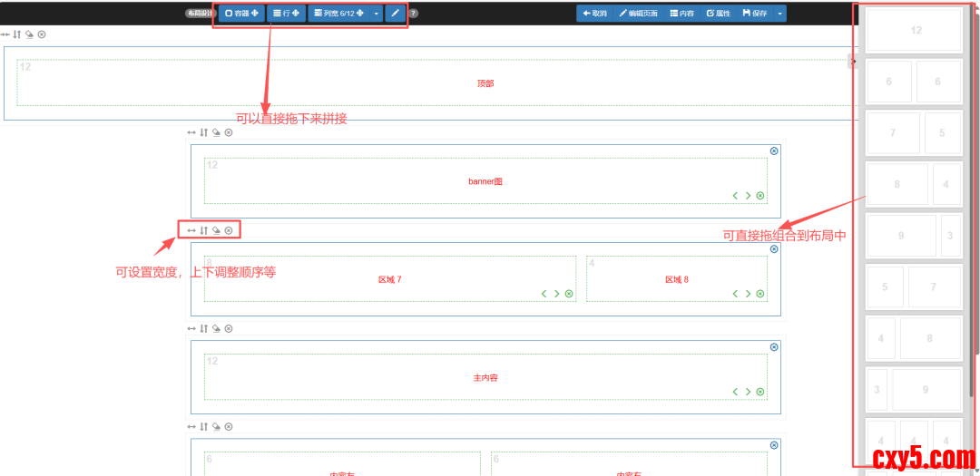Collapse the layout presets side panel
Screen dimensions: 980x476
coord(852,62)
